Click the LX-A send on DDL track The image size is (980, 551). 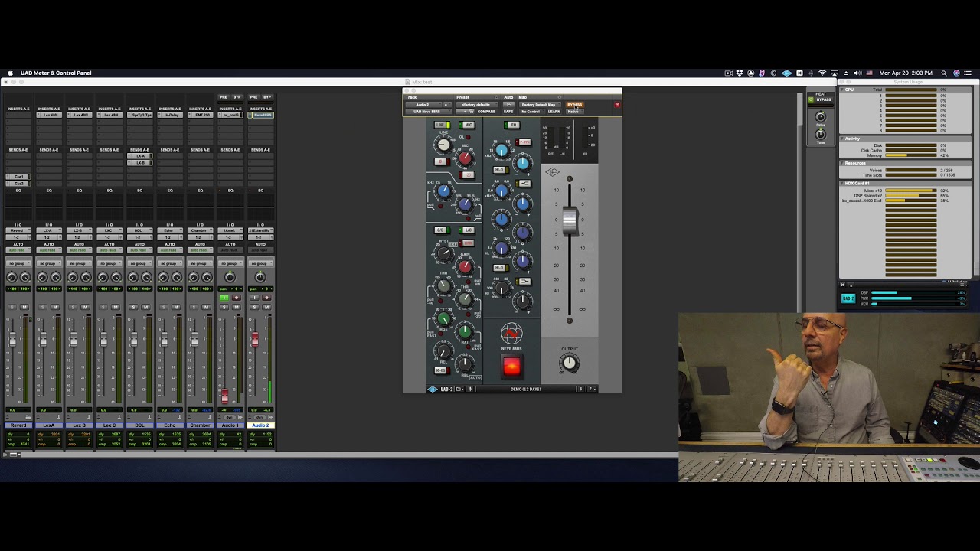139,156
